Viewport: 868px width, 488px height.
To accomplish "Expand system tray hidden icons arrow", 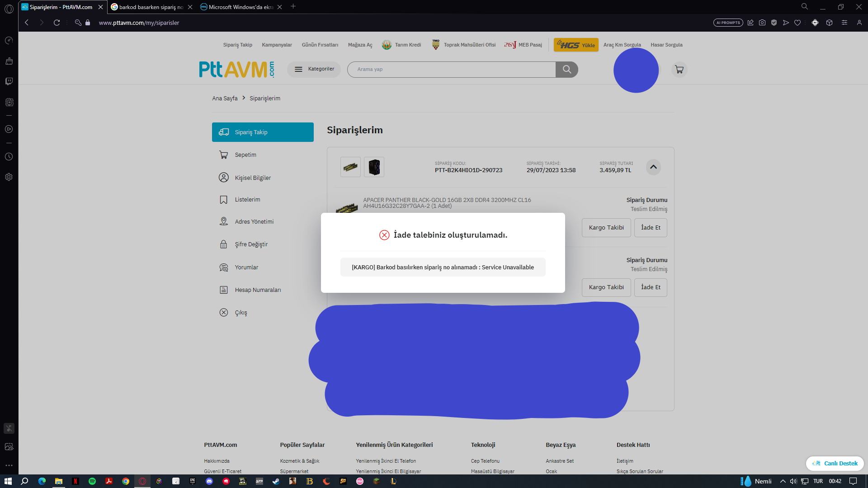I will 783,481.
